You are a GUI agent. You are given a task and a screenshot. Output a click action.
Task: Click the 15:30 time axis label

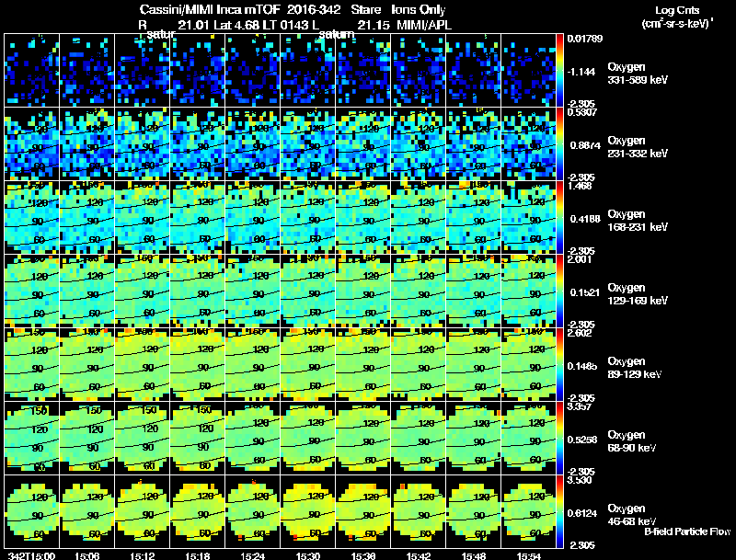pos(308,556)
